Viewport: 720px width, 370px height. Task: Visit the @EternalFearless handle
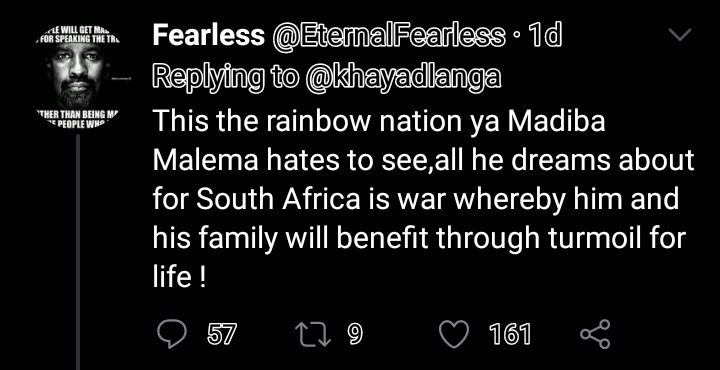tap(388, 36)
